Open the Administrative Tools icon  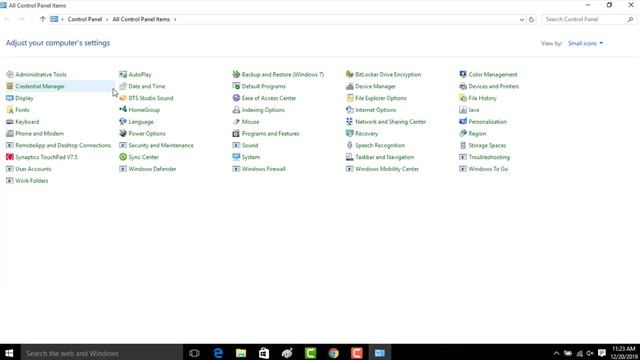pos(10,74)
